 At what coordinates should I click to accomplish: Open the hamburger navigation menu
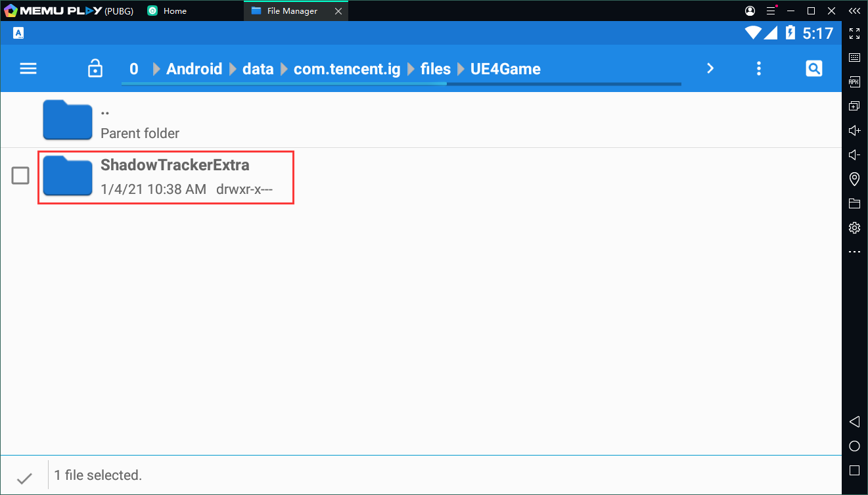click(x=28, y=68)
